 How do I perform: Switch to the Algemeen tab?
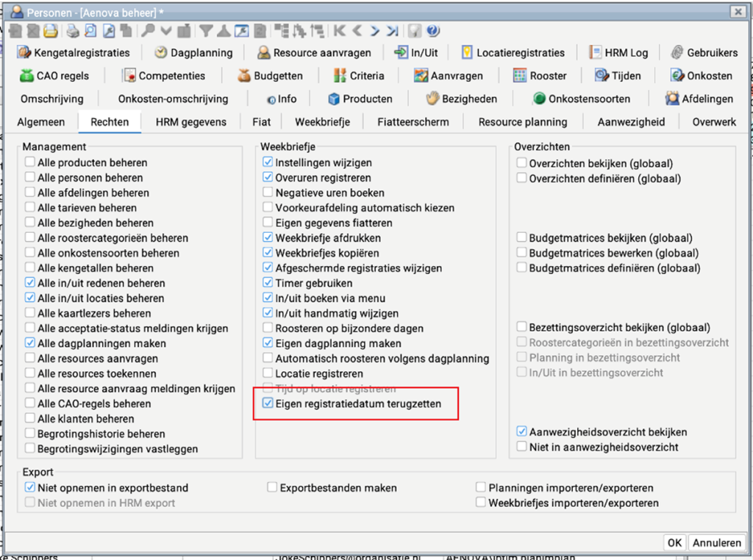(x=41, y=122)
